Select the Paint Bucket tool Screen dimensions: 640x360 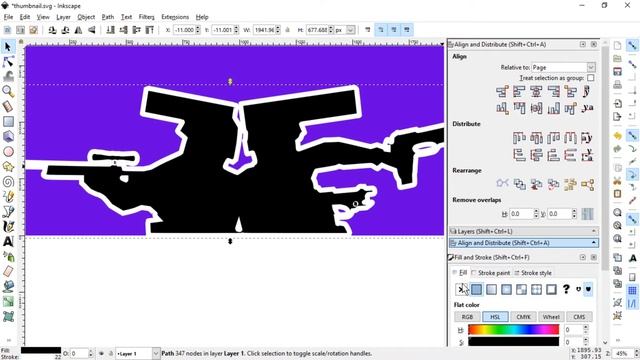(8, 287)
